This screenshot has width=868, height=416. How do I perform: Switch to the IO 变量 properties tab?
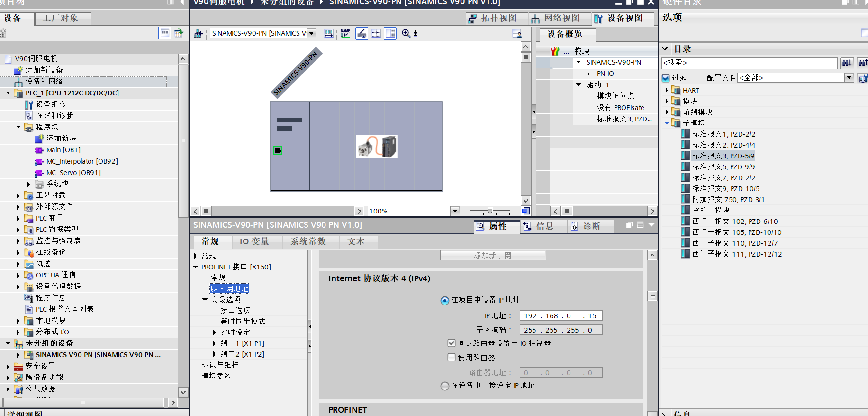click(257, 242)
